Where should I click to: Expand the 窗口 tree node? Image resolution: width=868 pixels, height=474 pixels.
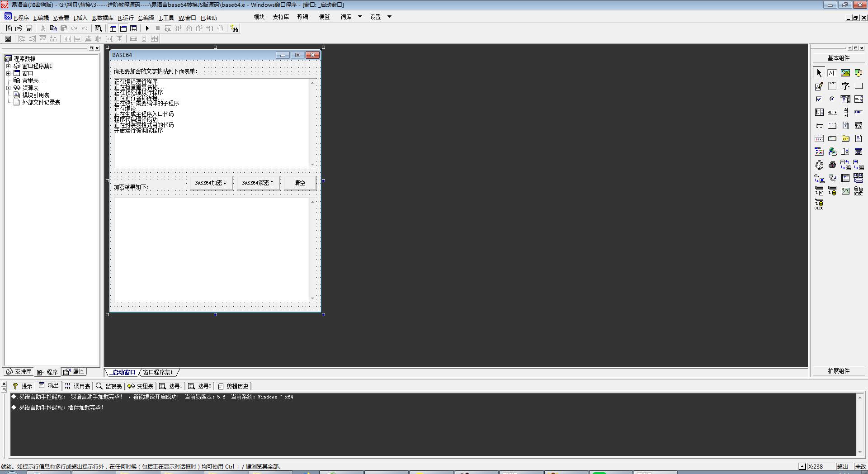(8, 73)
